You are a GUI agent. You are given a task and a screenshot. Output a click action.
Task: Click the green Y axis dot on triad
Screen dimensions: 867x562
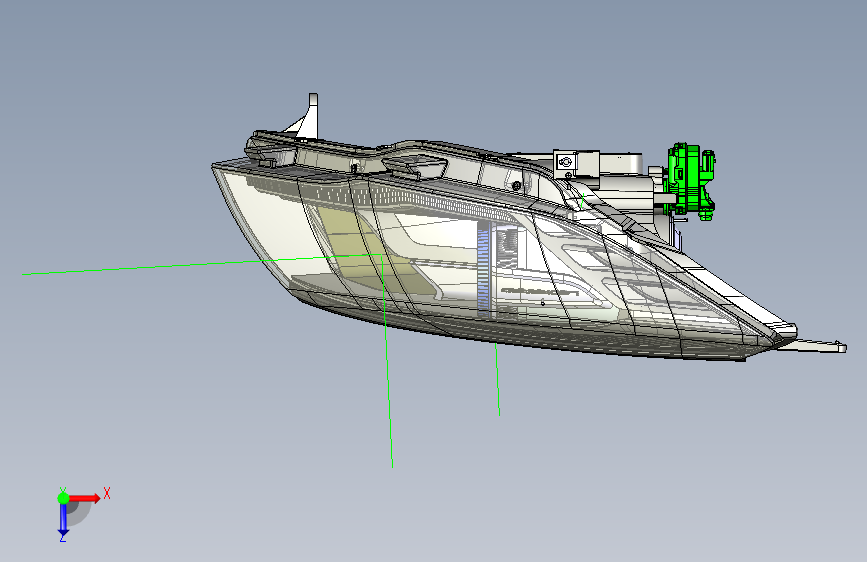coord(64,498)
